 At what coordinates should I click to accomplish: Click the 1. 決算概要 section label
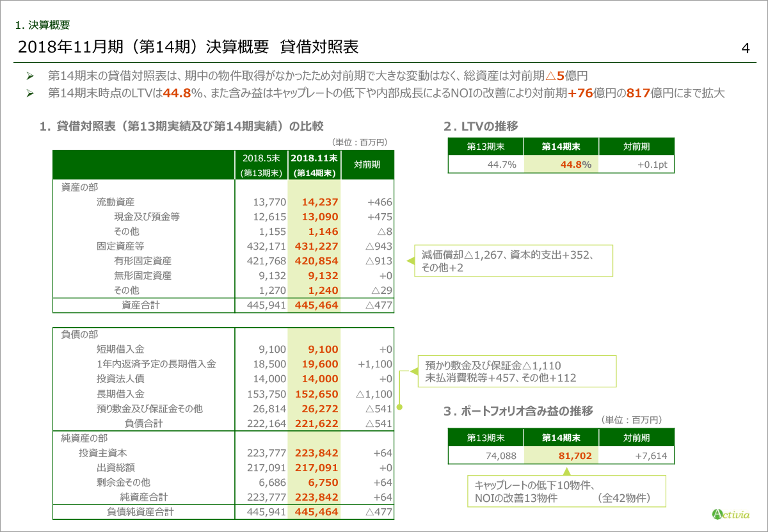pos(43,26)
